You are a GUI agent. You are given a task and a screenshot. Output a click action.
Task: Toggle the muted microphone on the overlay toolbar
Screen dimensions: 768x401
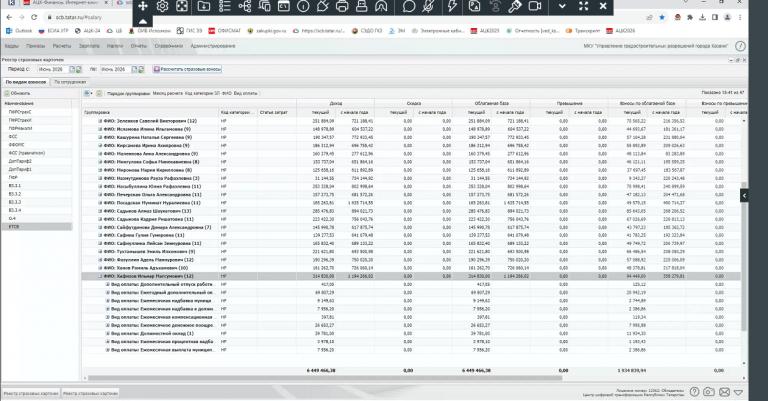pyautogui.click(x=428, y=6)
